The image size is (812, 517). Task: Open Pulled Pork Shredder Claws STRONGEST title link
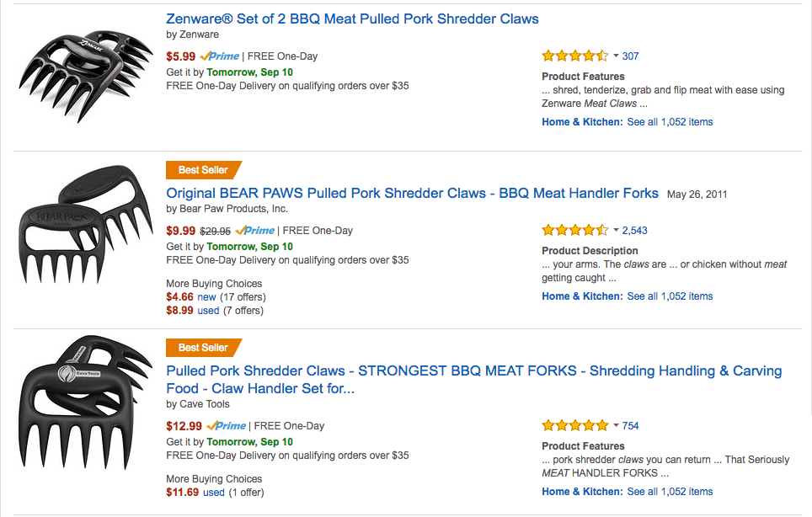click(474, 380)
